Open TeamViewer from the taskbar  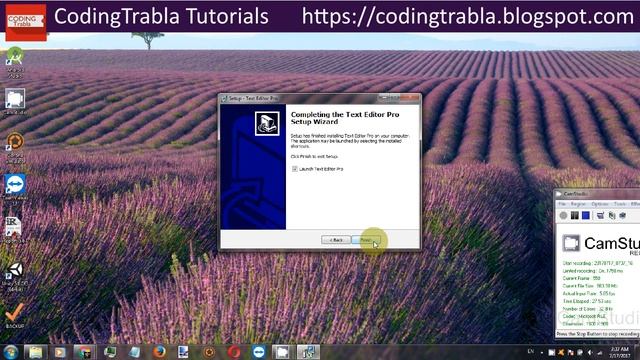click(259, 352)
